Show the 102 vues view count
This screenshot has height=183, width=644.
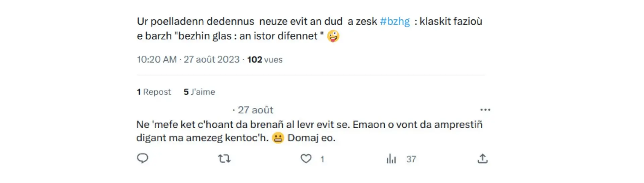point(265,60)
